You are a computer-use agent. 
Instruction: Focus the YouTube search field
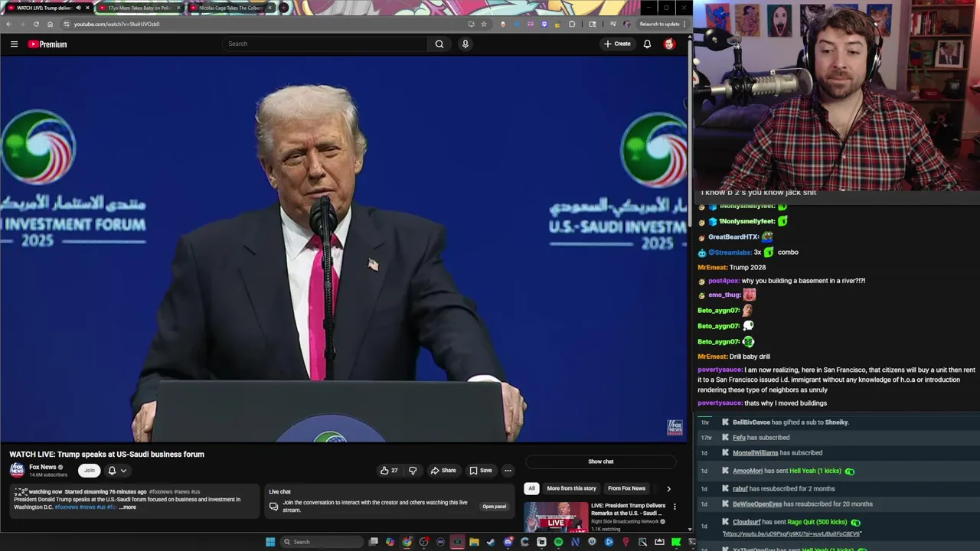325,44
